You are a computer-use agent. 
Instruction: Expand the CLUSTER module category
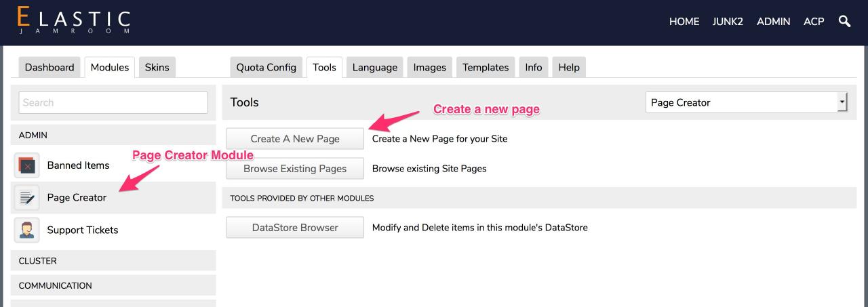(x=113, y=261)
